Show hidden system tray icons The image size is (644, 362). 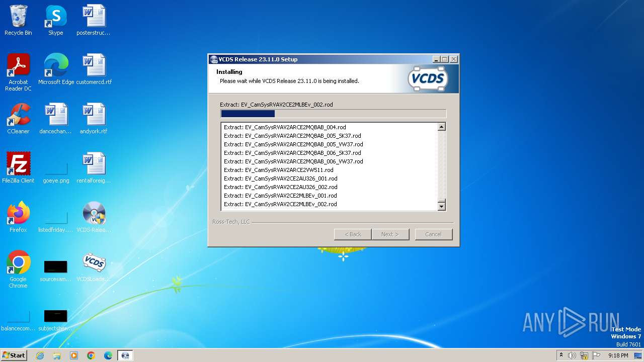tap(561, 355)
